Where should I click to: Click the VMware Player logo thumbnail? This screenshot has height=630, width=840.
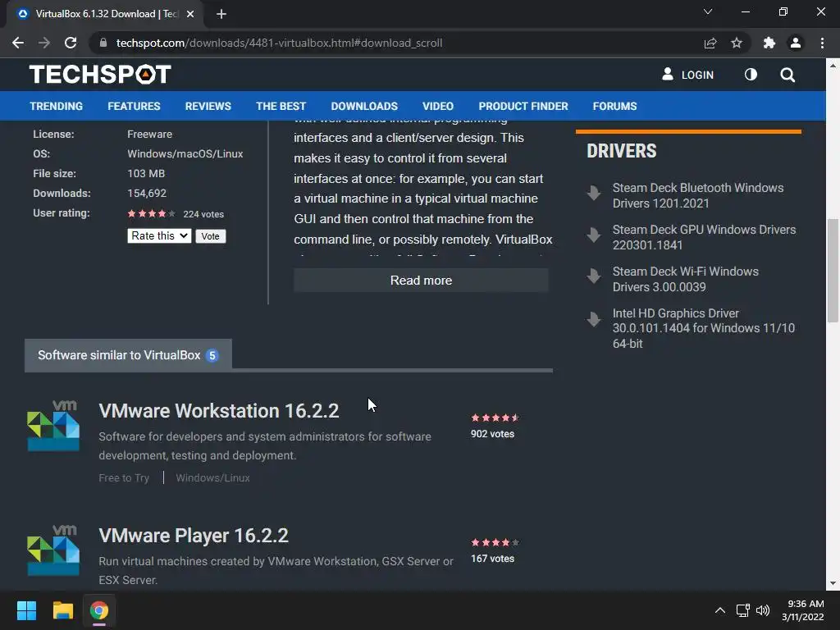point(53,550)
